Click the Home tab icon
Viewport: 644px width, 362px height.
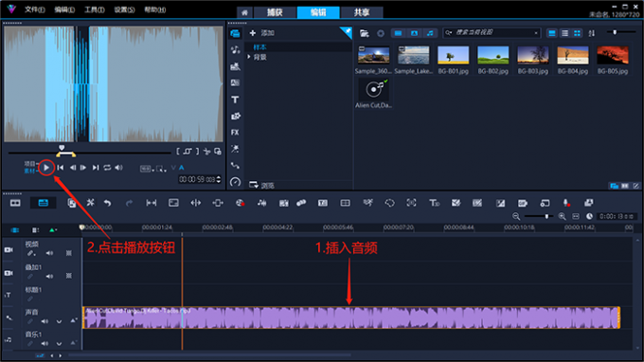244,12
